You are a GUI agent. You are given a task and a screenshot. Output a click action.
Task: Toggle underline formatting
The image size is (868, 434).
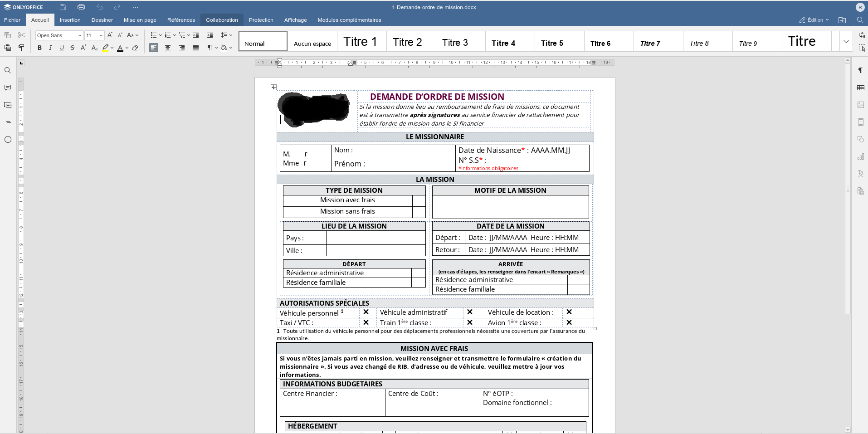point(62,48)
